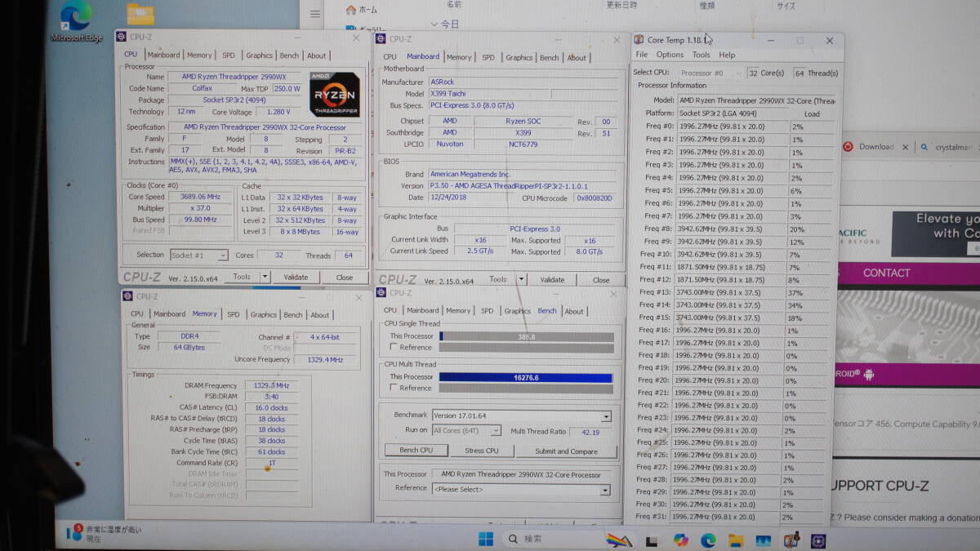Click the Home icon in File Explorer sidebar
Screen dimensions: 980x551
(351, 10)
